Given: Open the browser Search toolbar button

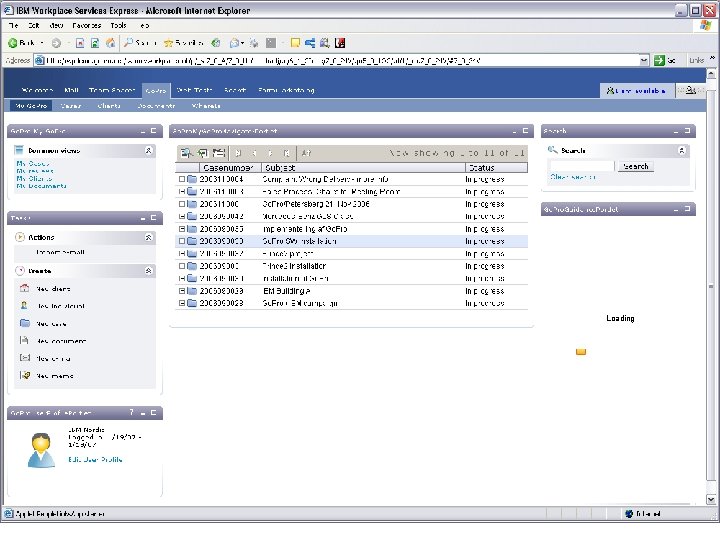Looking at the screenshot, I should click(141, 43).
